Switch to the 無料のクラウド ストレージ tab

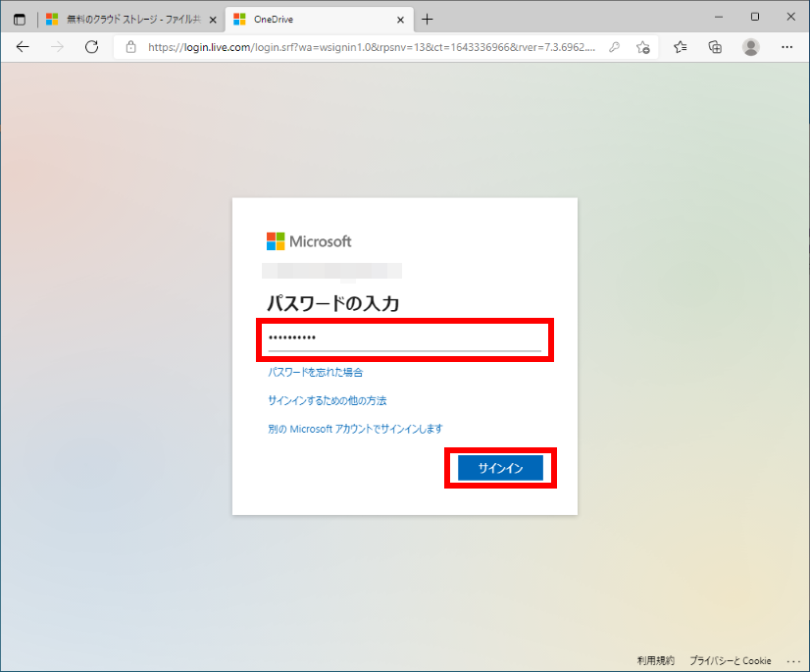(124, 20)
